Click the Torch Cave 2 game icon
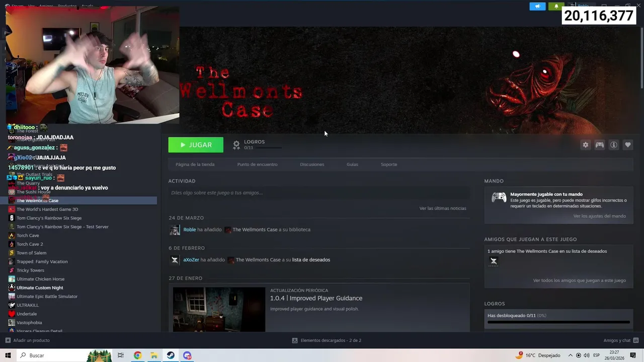644x362 pixels. tap(12, 244)
